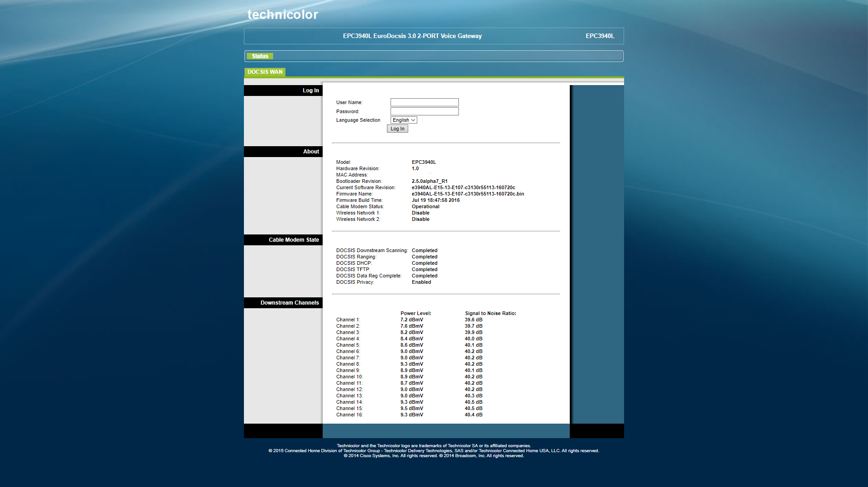Click the EPC3940L label in header right

click(600, 36)
